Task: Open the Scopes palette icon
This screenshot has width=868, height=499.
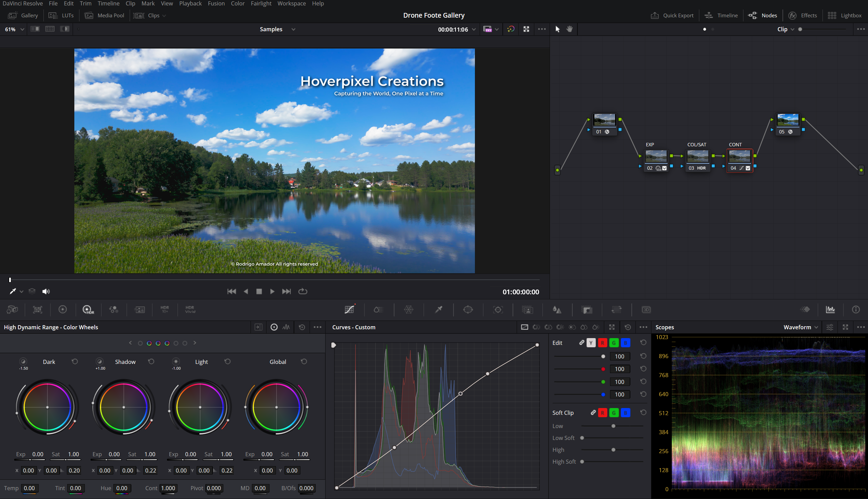Action: [x=830, y=310]
